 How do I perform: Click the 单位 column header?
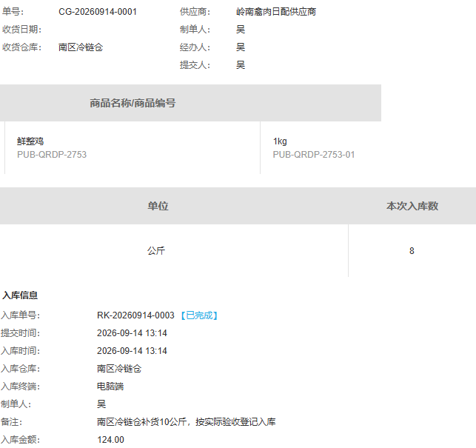(x=158, y=206)
